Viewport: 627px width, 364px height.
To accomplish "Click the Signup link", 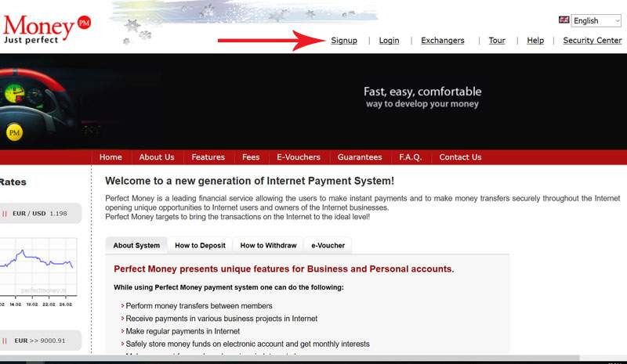I will click(344, 41).
